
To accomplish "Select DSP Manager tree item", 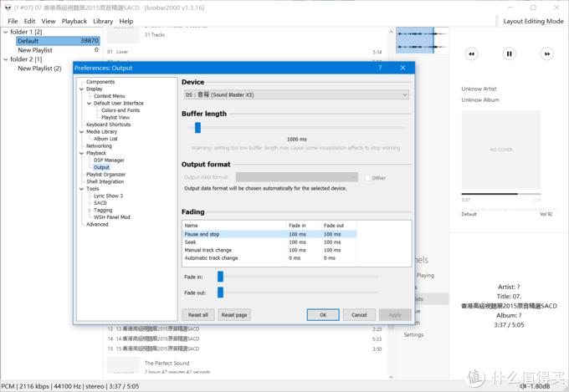I will 109,160.
